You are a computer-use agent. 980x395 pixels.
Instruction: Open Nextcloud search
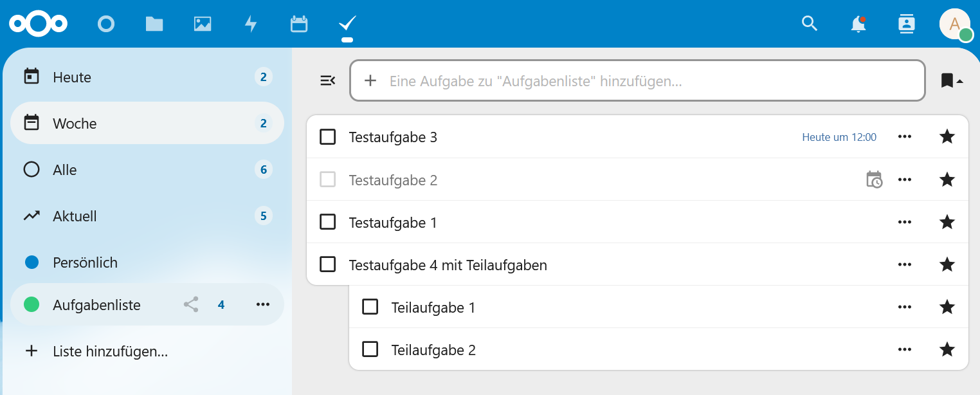pyautogui.click(x=809, y=23)
